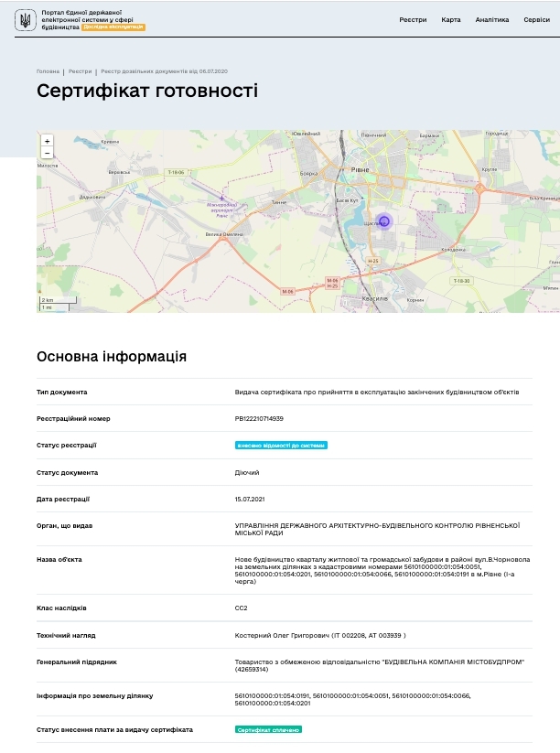Screen dimensions: 560x753
Task: Select registration number PB122210714939
Action: pos(259,419)
